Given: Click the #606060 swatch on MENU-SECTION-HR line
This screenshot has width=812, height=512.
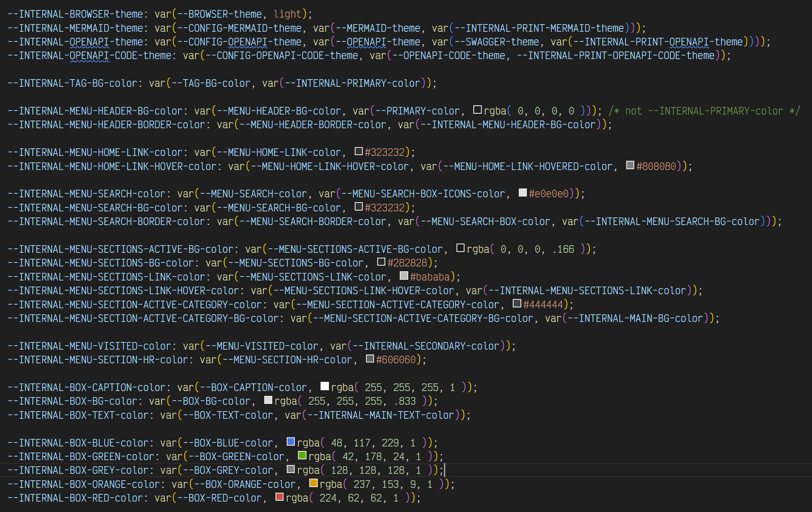Looking at the screenshot, I should (x=369, y=358).
